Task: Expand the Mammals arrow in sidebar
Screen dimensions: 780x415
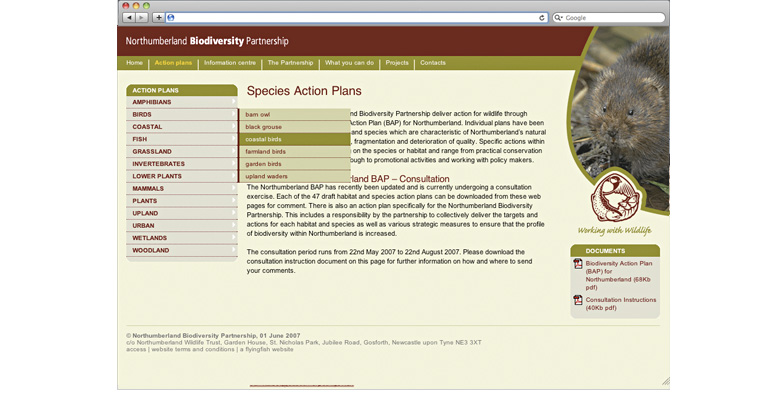Action: coord(234,188)
